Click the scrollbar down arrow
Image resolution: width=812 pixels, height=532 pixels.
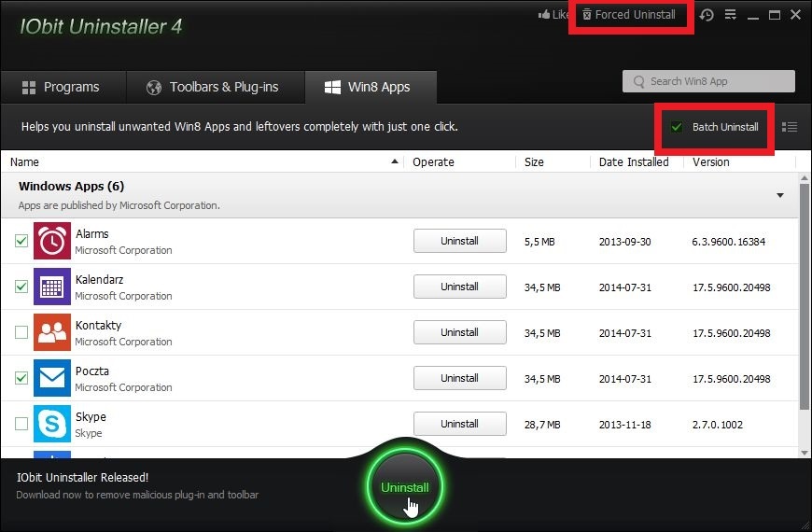click(805, 453)
